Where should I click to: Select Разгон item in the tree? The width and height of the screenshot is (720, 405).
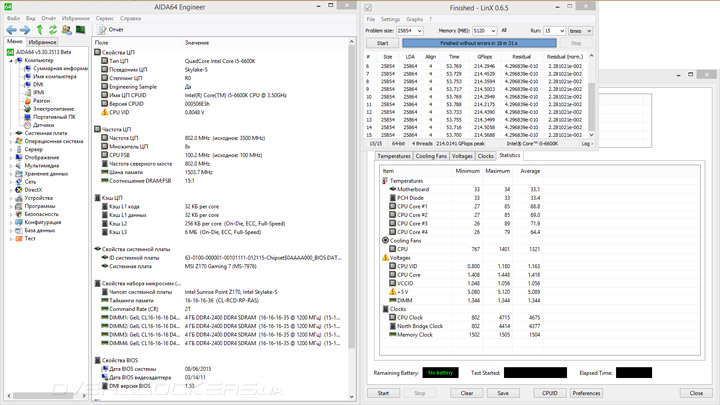(x=41, y=101)
